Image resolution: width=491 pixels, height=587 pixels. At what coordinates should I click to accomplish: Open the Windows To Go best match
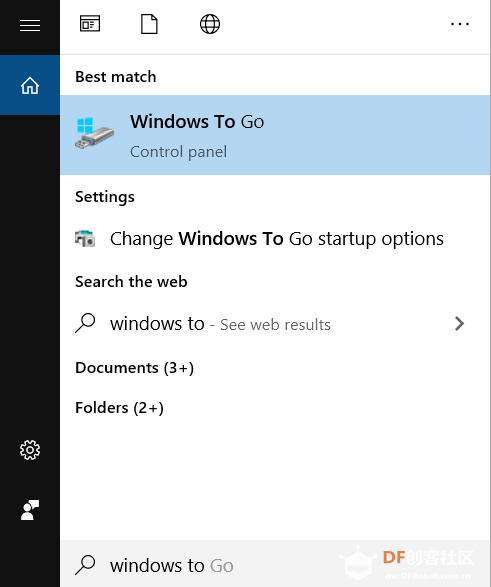pos(275,135)
